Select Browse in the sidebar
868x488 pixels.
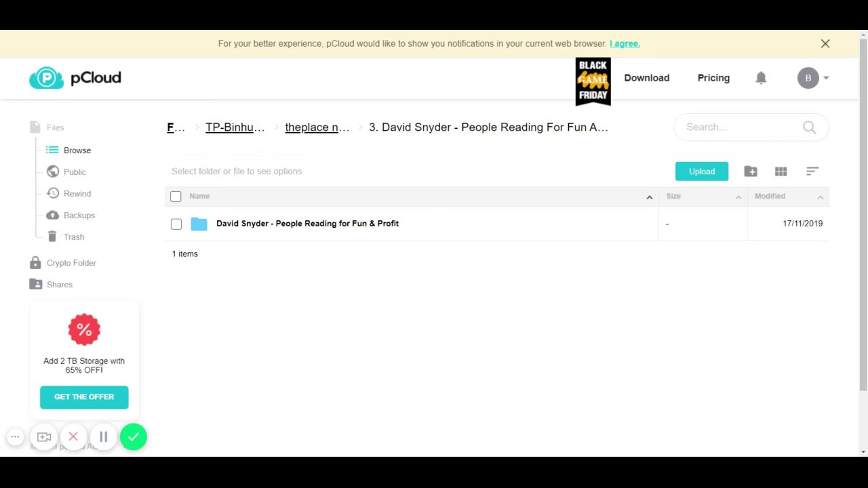click(x=77, y=150)
